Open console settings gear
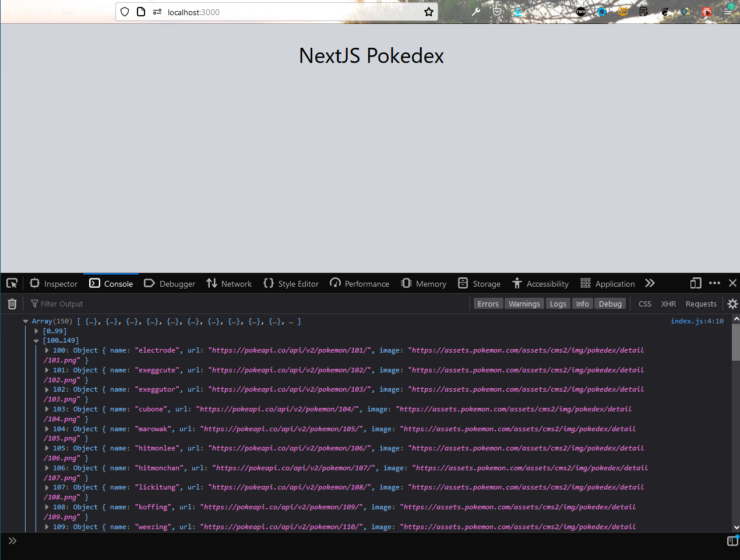740x560 pixels. [x=732, y=304]
